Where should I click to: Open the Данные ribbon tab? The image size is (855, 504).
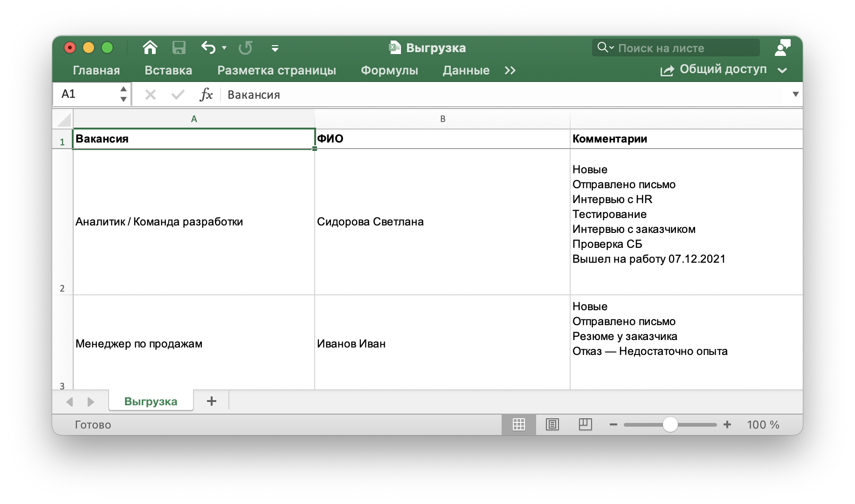pos(466,70)
